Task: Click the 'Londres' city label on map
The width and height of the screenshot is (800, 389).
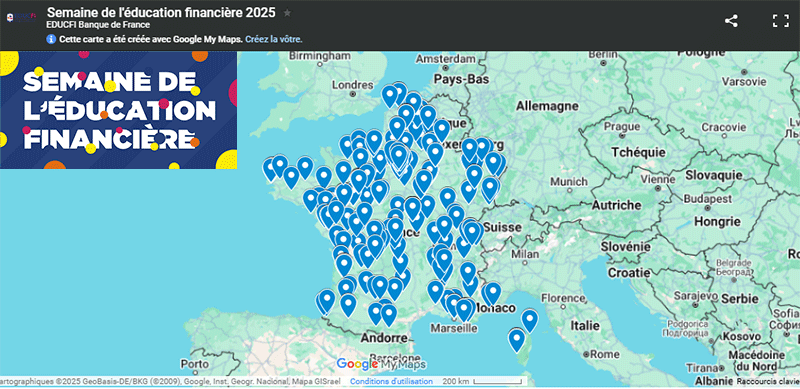Action: click(353, 85)
